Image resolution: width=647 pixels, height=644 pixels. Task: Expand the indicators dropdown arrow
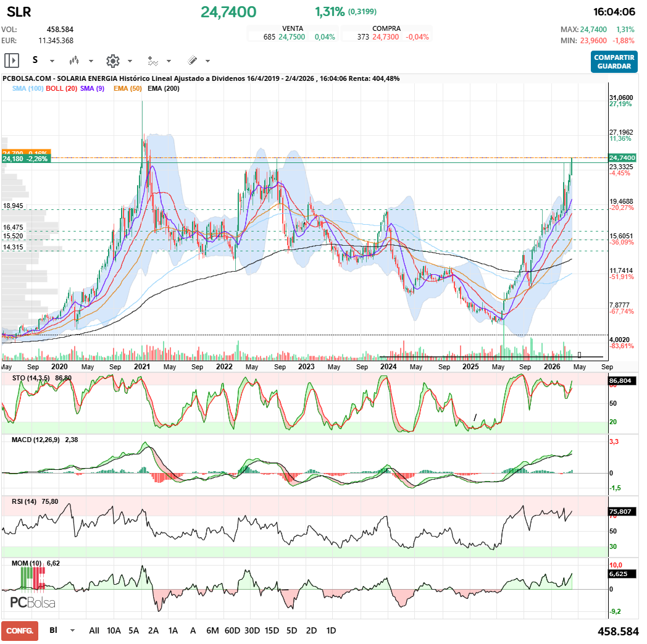[169, 61]
